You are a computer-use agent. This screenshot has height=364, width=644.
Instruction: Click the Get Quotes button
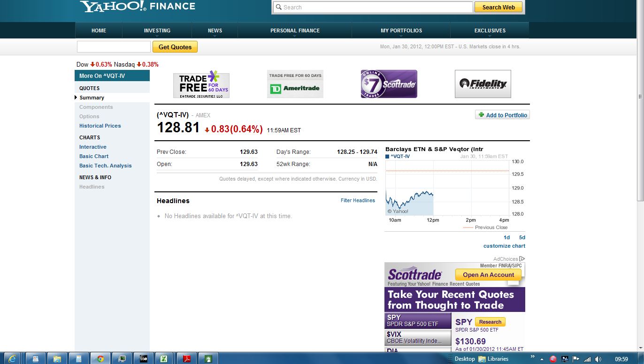click(x=175, y=47)
